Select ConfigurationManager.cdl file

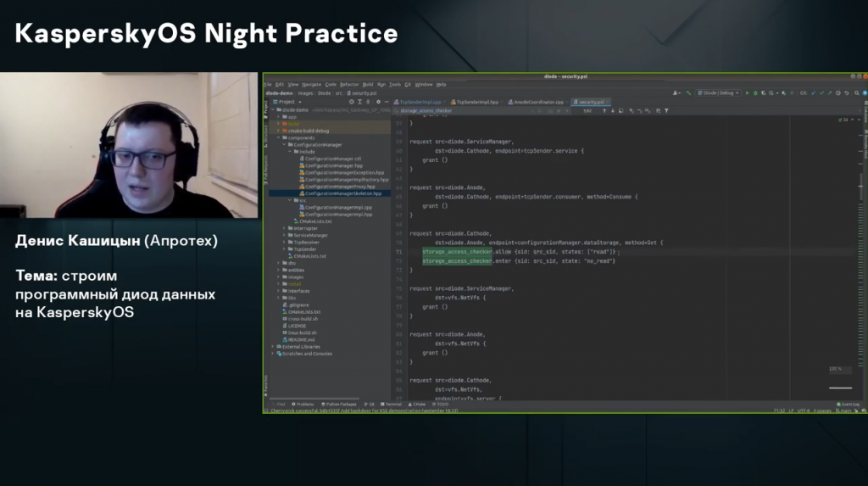point(332,159)
